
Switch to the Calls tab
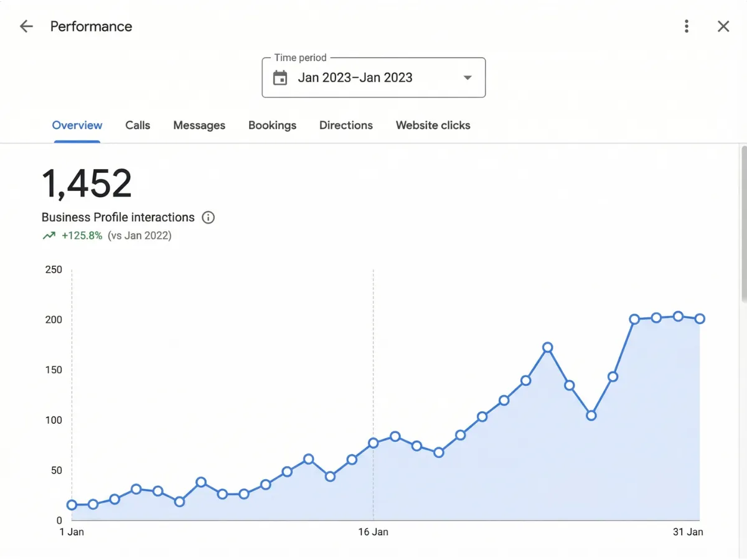(138, 125)
